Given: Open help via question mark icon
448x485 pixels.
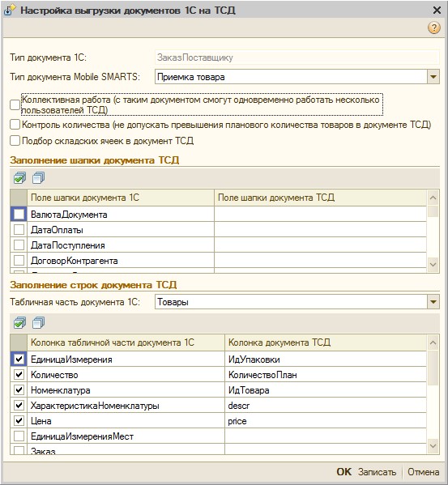Looking at the screenshot, I should (434, 28).
